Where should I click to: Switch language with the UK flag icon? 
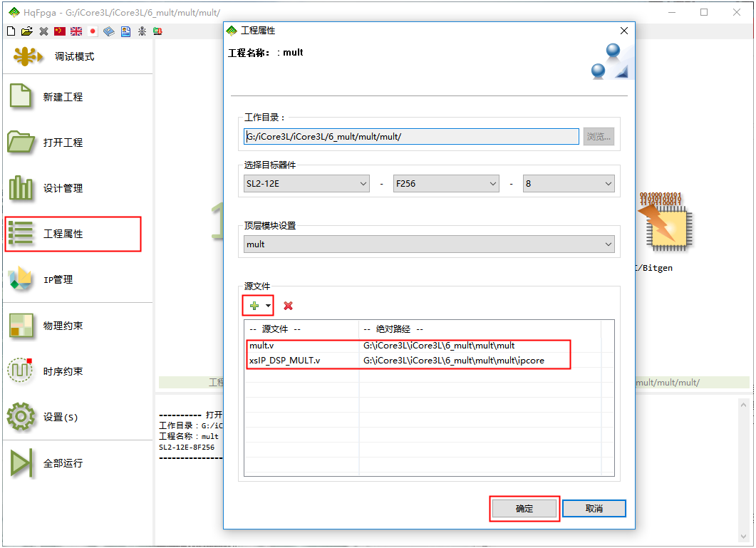pyautogui.click(x=76, y=31)
